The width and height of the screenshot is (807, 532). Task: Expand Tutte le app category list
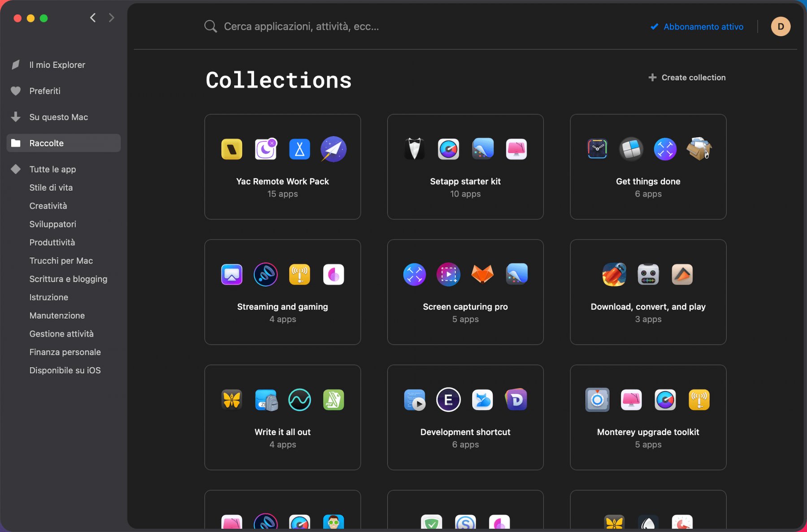[52, 169]
